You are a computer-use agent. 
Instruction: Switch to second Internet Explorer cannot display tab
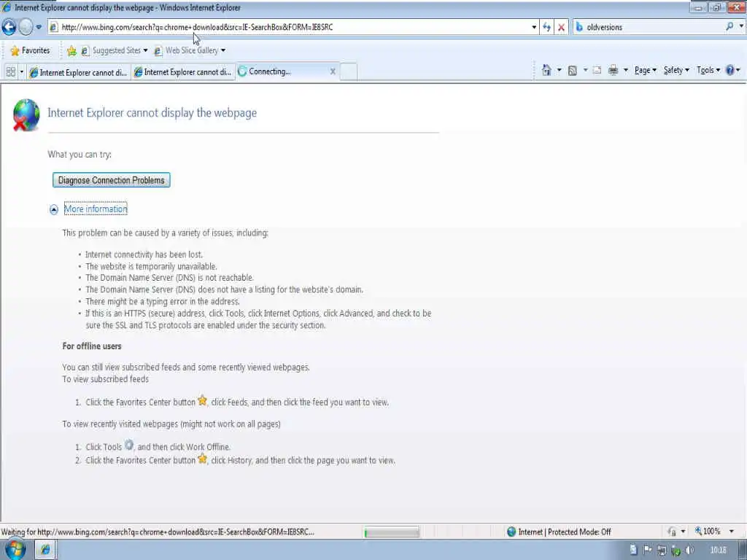[x=183, y=72]
